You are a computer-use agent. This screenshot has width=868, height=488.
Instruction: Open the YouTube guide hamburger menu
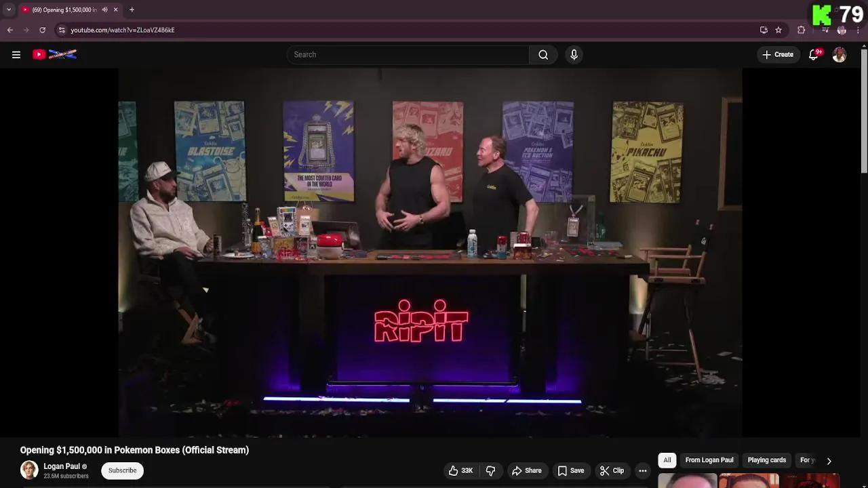click(x=16, y=55)
